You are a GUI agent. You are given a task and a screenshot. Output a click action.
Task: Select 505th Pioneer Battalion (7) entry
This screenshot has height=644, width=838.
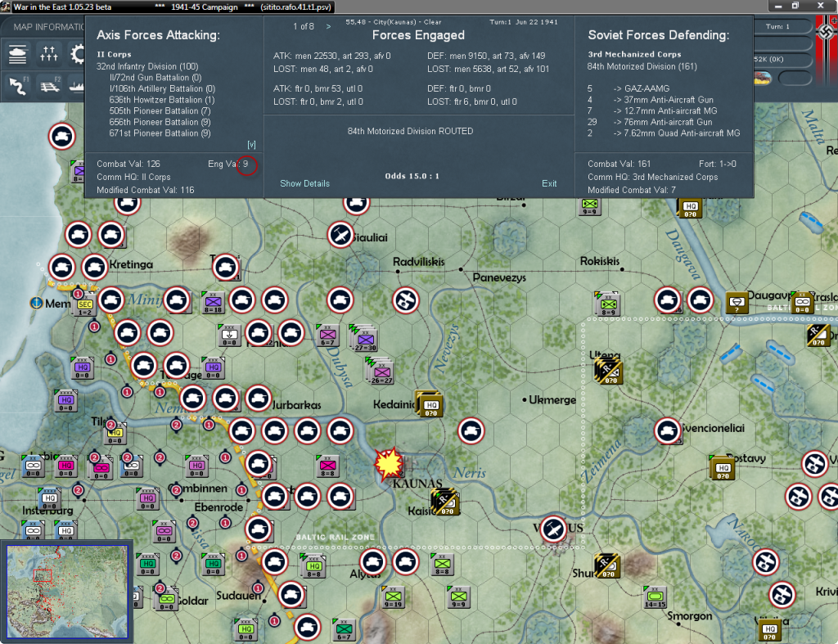[160, 111]
